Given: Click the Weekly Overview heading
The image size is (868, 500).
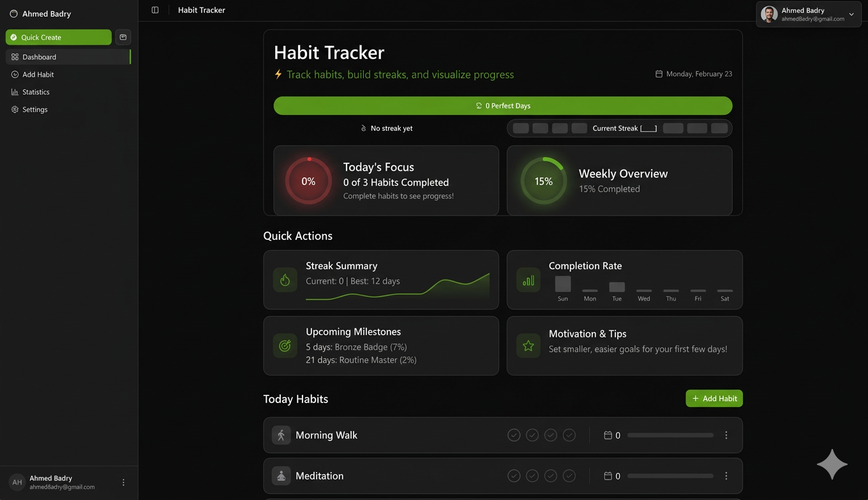Looking at the screenshot, I should [623, 173].
